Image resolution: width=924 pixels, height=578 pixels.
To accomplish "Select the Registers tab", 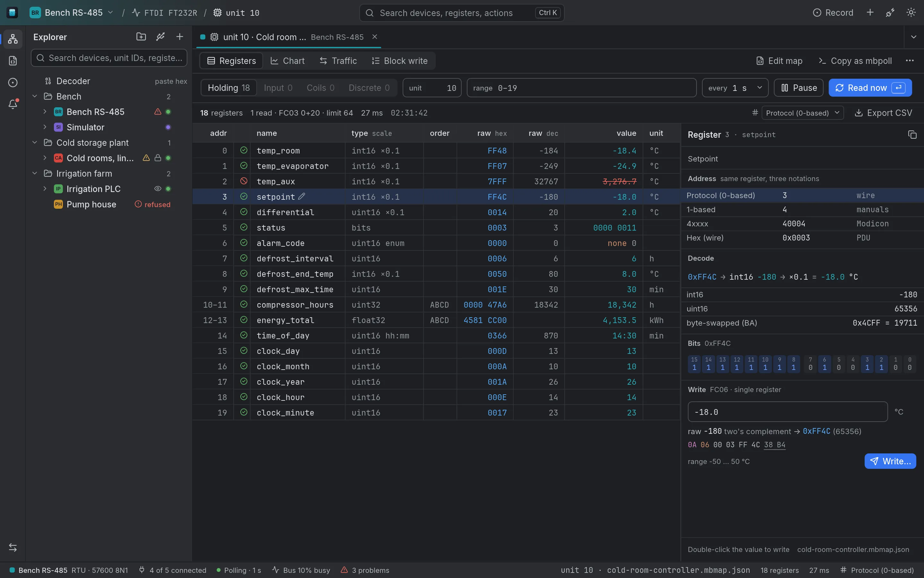I will 231,61.
